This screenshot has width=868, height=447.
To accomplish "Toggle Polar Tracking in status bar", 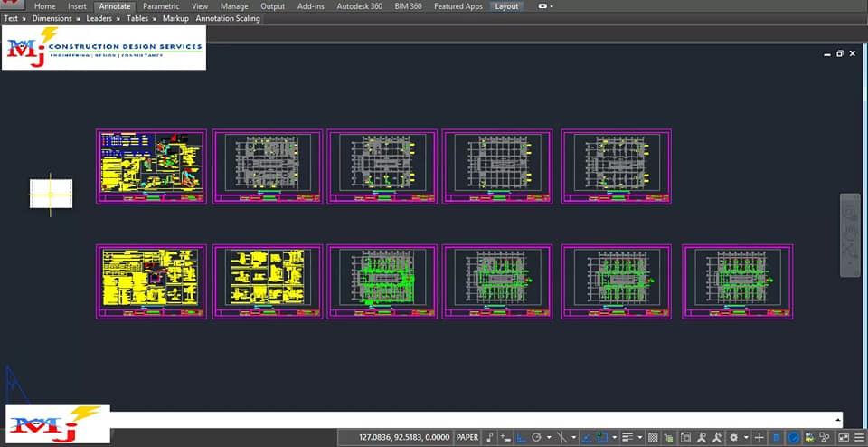I will (x=536, y=437).
